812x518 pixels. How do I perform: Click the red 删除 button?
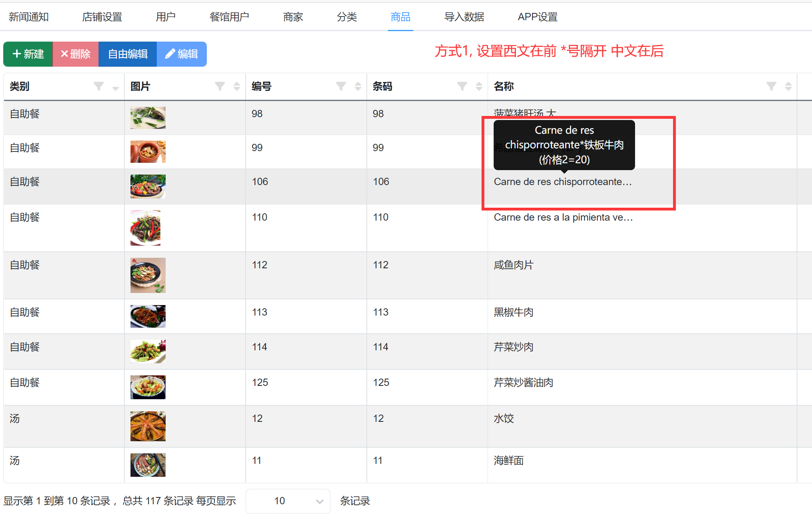pyautogui.click(x=76, y=54)
